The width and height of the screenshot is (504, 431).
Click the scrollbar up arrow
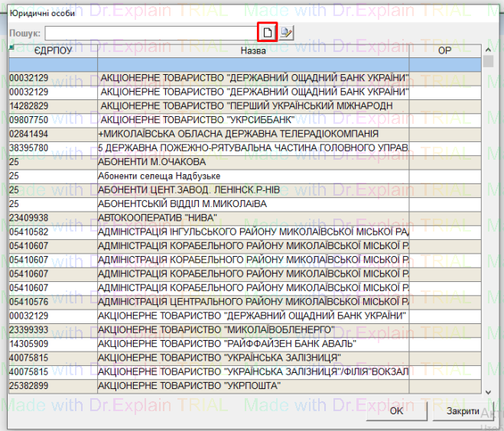489,61
